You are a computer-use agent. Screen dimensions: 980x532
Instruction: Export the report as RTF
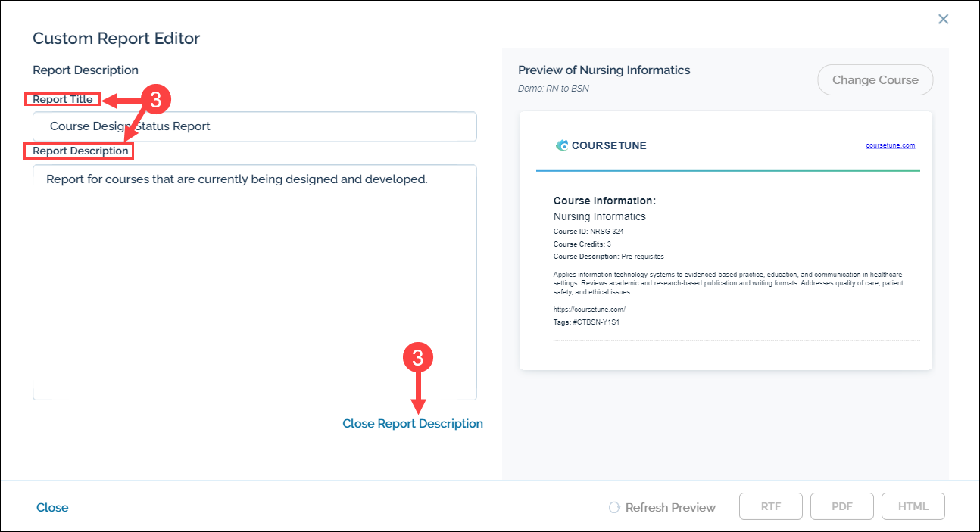pos(771,507)
